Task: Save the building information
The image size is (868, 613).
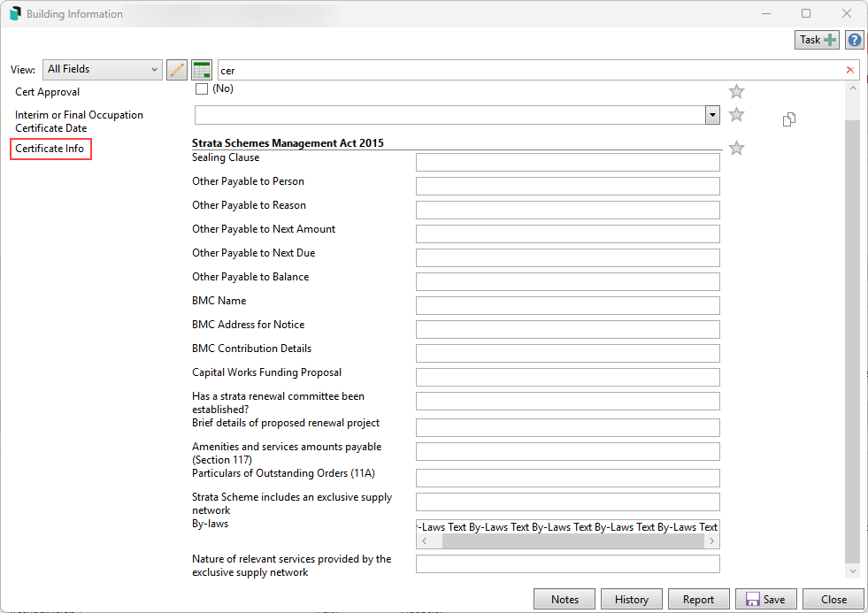Action: pos(765,599)
